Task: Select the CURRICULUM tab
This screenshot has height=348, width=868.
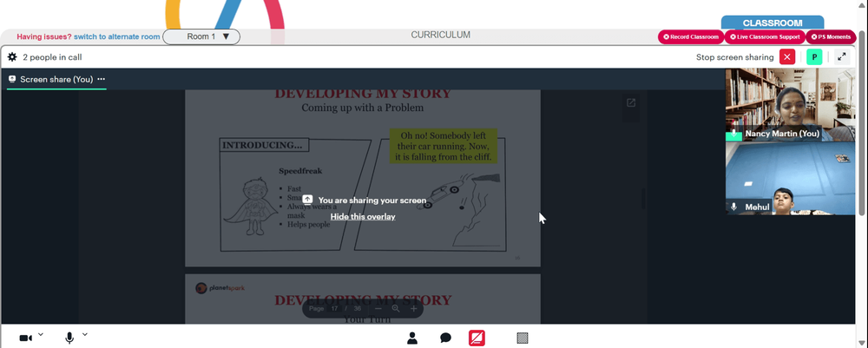Action: [x=441, y=35]
